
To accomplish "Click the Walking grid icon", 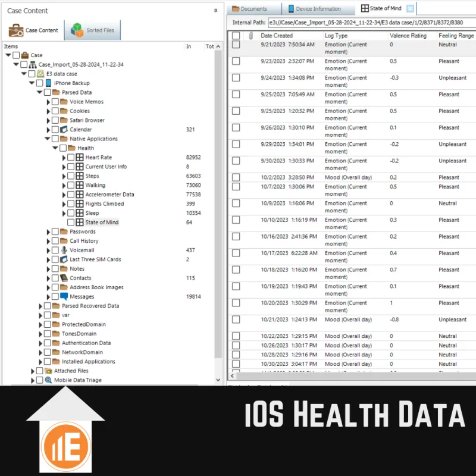I will (80, 185).
